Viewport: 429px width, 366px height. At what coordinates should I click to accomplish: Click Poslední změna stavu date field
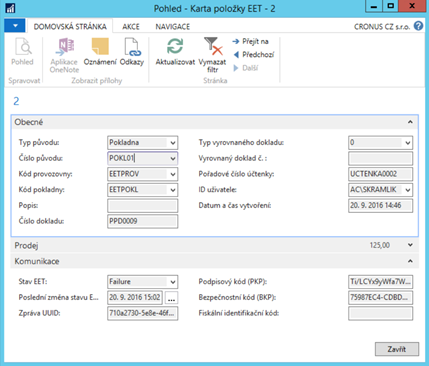[x=135, y=297]
